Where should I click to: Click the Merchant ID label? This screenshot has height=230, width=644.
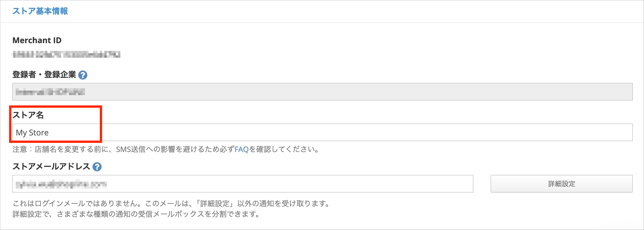point(37,40)
